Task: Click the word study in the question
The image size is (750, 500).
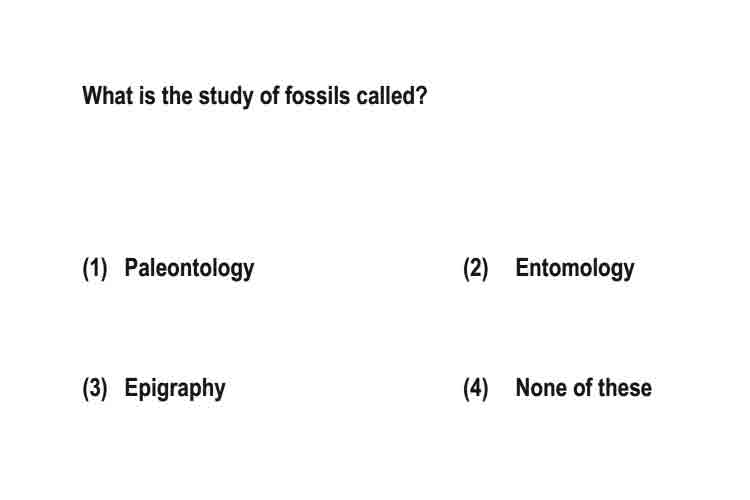Action: [226, 96]
